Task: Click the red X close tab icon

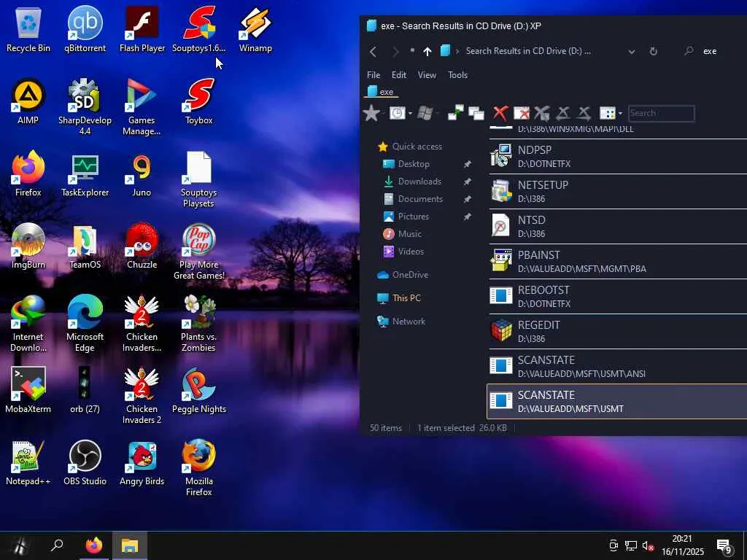Action: click(x=500, y=113)
